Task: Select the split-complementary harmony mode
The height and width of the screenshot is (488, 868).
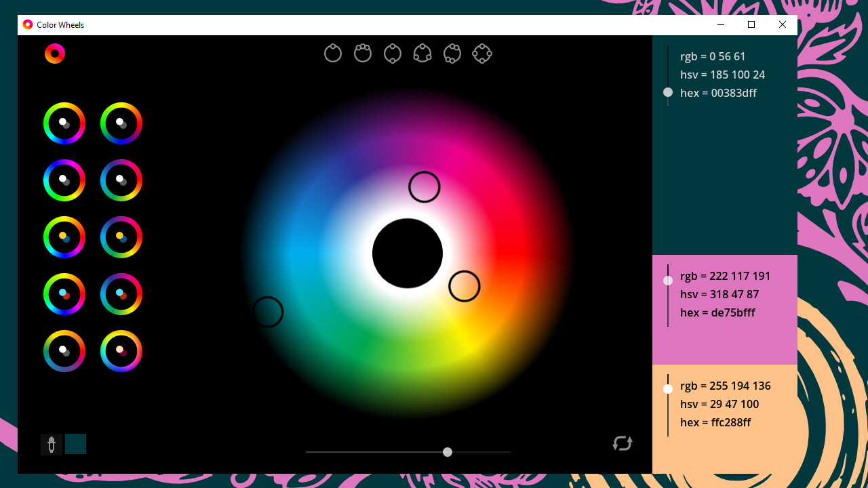Action: [x=452, y=53]
